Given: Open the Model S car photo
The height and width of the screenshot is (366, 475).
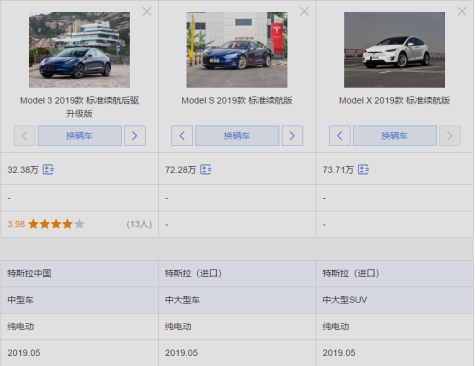Looking at the screenshot, I should point(237,50).
